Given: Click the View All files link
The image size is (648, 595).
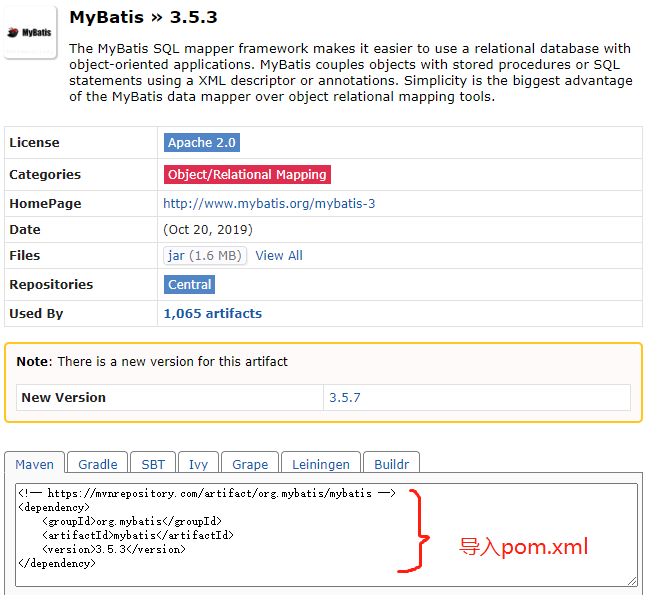Looking at the screenshot, I should pos(279,255).
